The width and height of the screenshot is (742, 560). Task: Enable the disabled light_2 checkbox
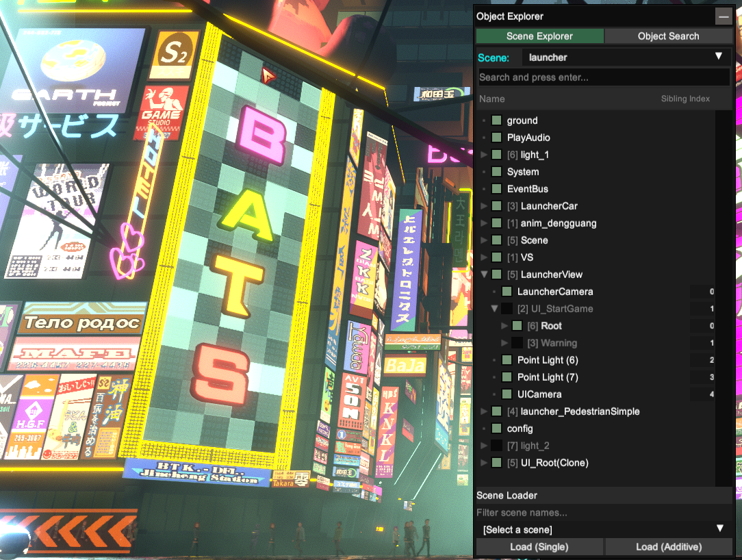point(496,446)
